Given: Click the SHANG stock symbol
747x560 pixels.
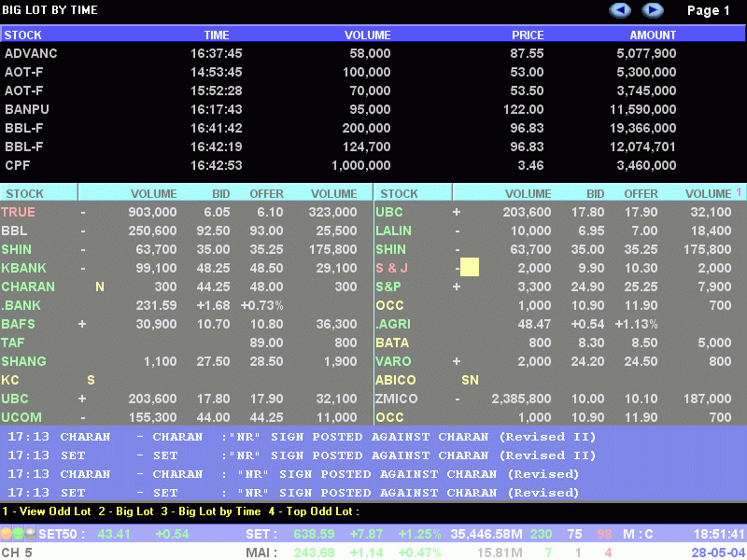Looking at the screenshot, I should click(x=23, y=361).
